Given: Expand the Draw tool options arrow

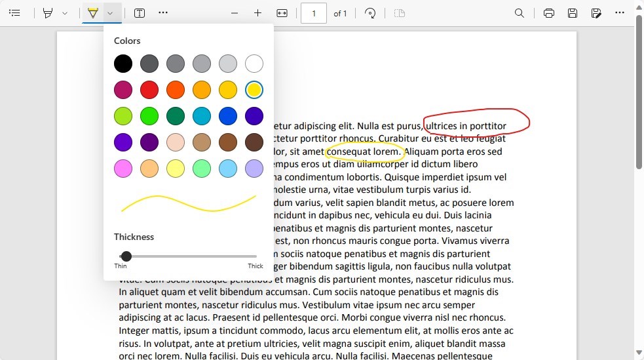Looking at the screenshot, I should [x=64, y=12].
